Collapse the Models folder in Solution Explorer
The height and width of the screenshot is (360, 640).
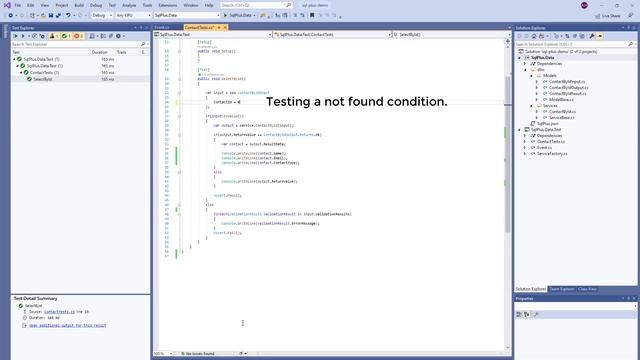click(531, 76)
